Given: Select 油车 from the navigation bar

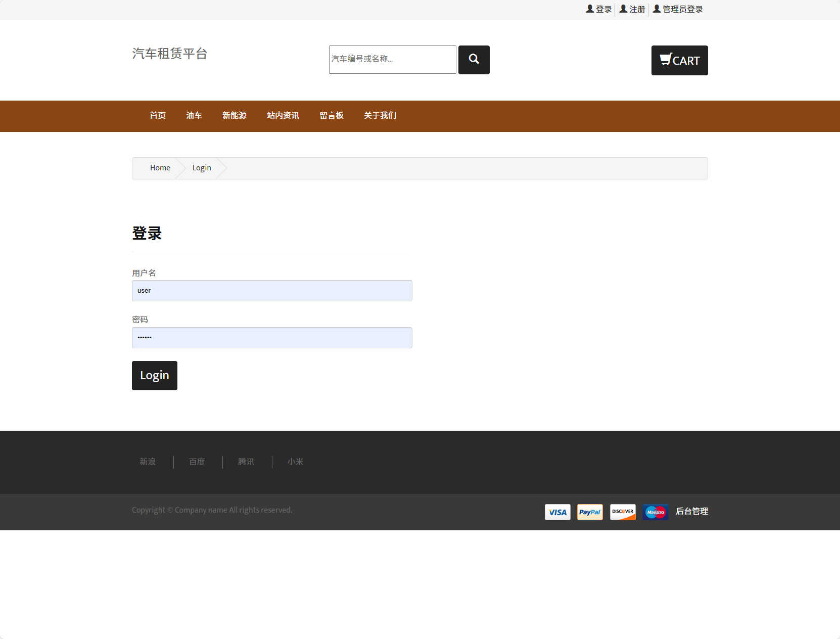Looking at the screenshot, I should [x=194, y=116].
